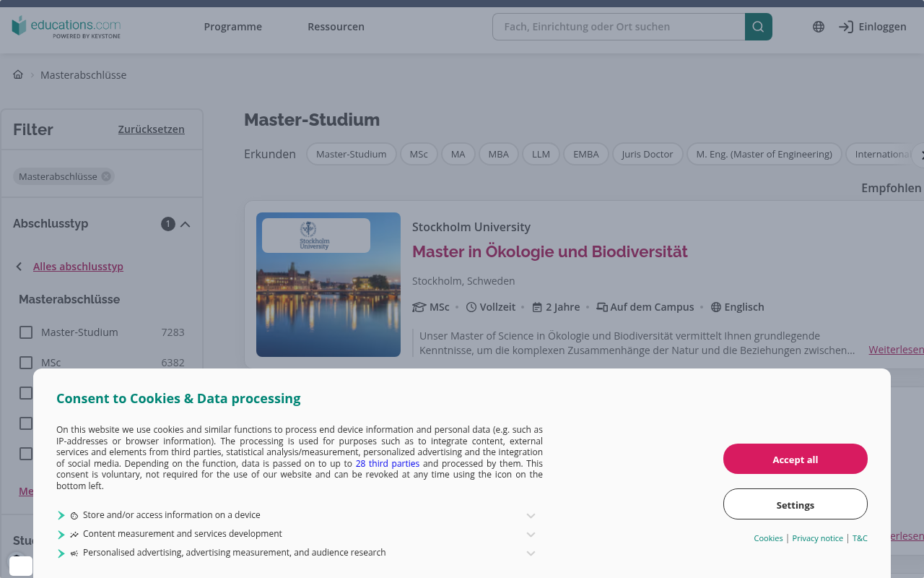The image size is (924, 578).
Task: Open the Privacy notice link
Action: [818, 538]
